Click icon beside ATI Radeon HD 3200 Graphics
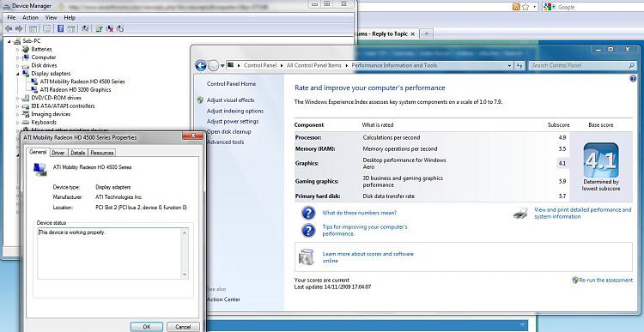Screen dimensions: 644x332 [34, 89]
